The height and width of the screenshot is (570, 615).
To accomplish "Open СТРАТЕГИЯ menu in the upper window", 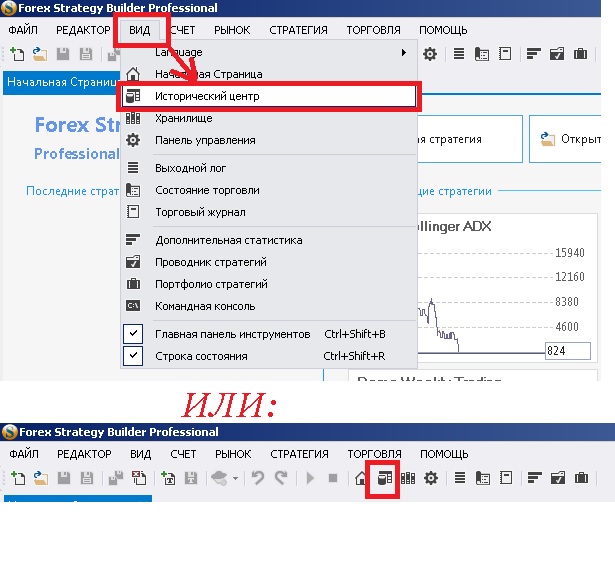I will click(x=298, y=30).
